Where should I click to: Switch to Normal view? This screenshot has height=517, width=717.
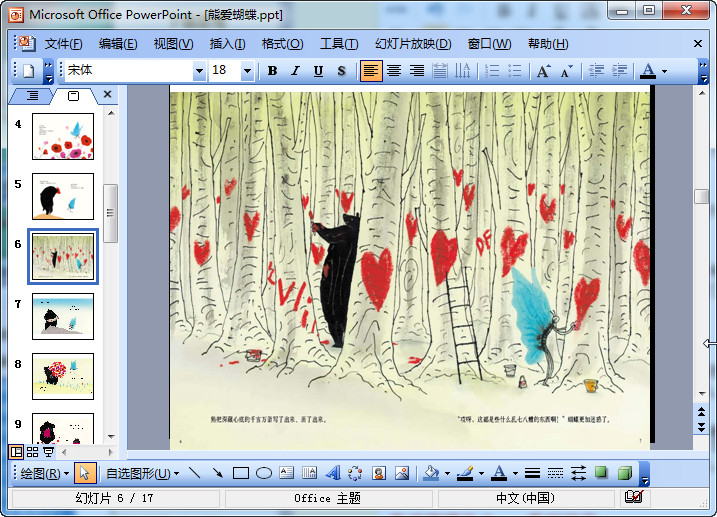16,452
